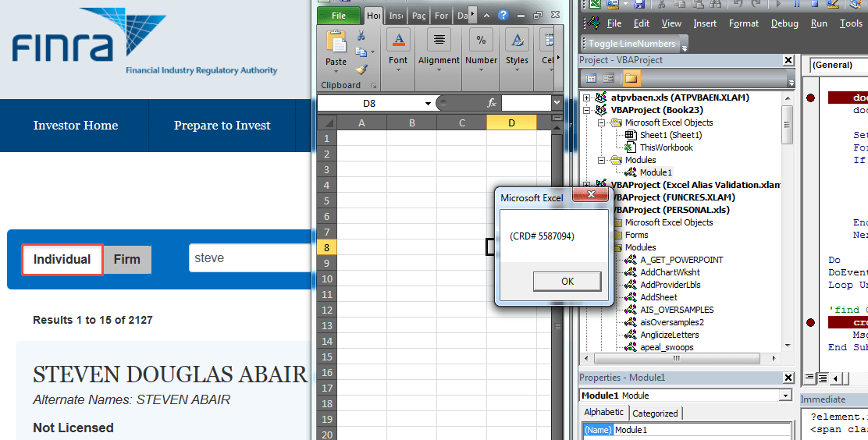Select Module1 in project tree
Screen dimensions: 868x440
click(x=656, y=172)
